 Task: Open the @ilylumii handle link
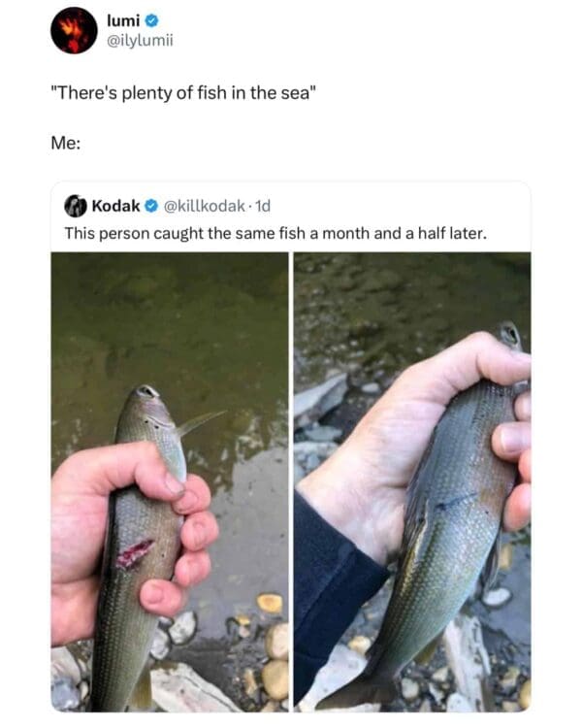141,39
